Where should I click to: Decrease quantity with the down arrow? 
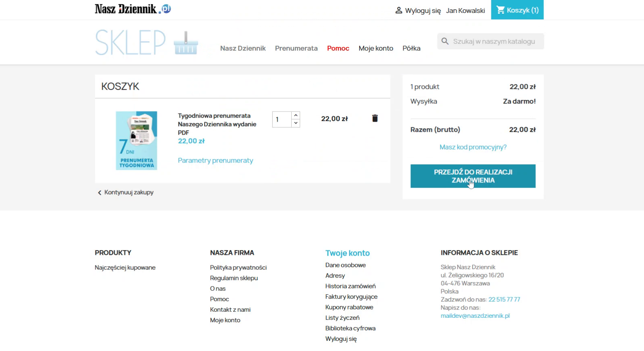click(296, 123)
